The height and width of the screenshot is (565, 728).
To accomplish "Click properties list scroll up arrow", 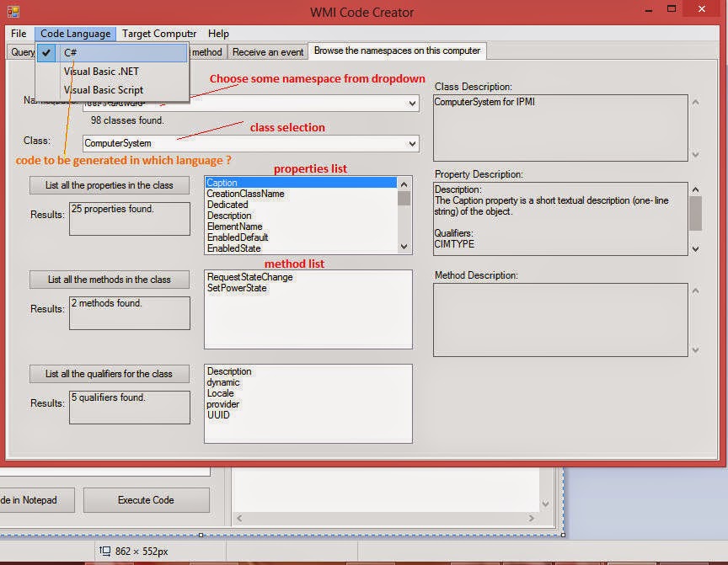I will tap(404, 184).
